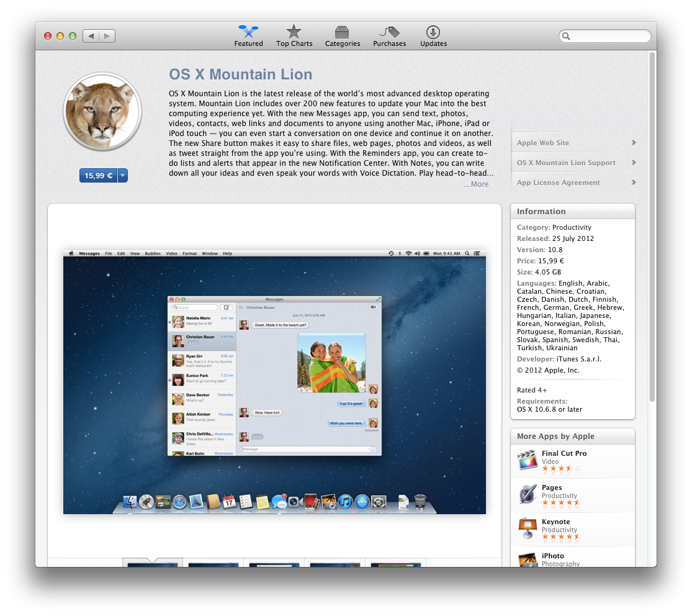Click Developer: iTunes S.a.r.l. text
The width and height of the screenshot is (692, 616).
[x=559, y=359]
